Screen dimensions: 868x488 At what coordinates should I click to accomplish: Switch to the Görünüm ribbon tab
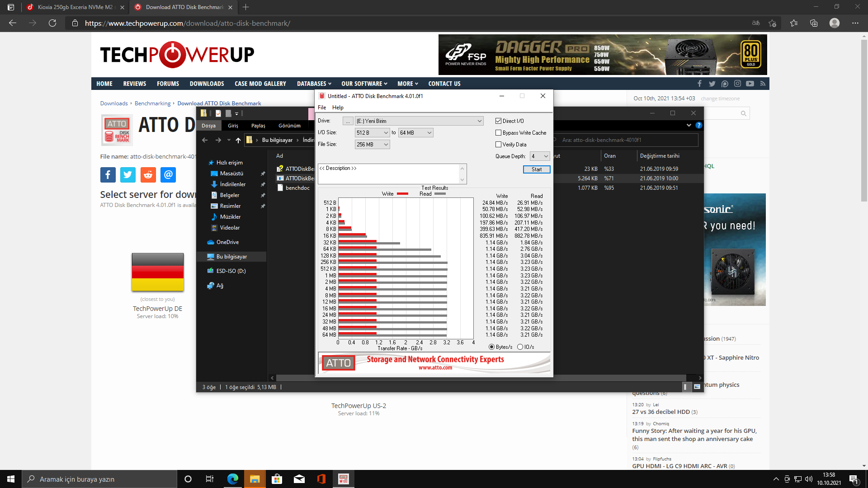pos(289,126)
